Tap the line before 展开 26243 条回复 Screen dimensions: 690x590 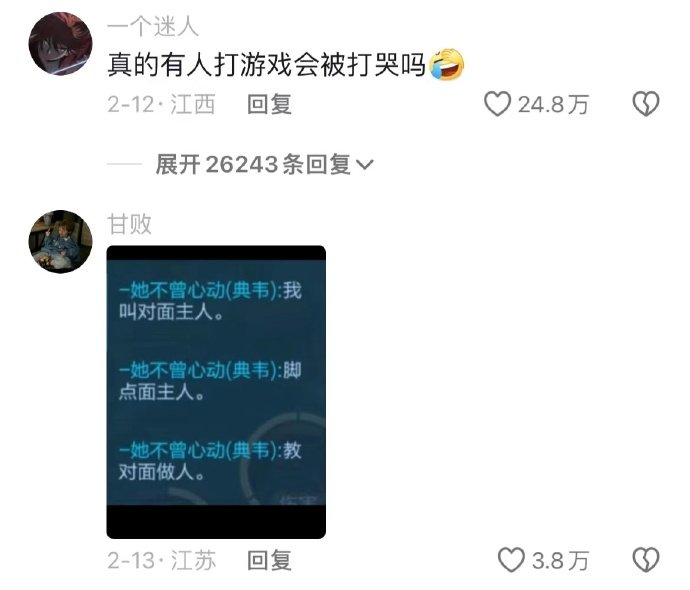[x=124, y=165]
